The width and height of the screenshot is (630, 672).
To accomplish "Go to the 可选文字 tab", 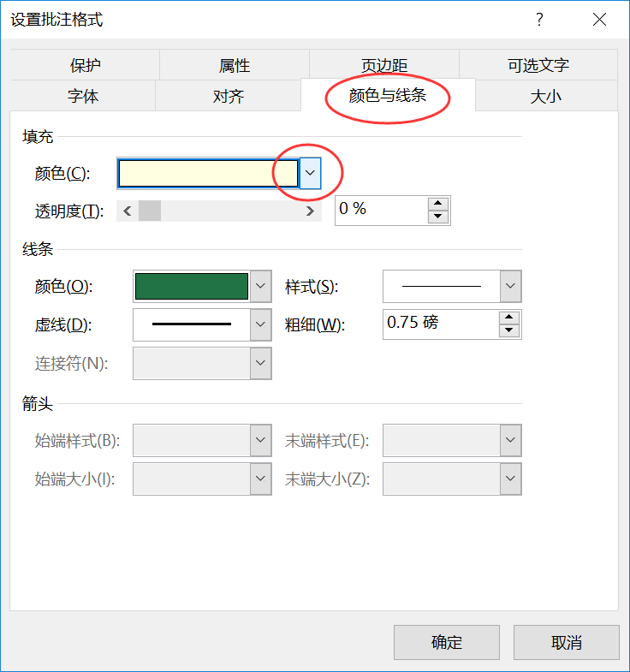I will click(538, 65).
